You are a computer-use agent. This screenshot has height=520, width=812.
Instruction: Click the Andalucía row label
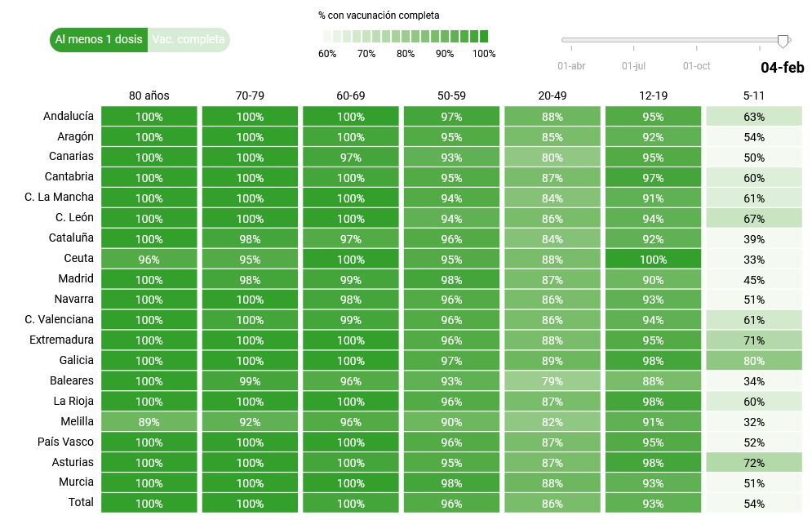[x=69, y=116]
